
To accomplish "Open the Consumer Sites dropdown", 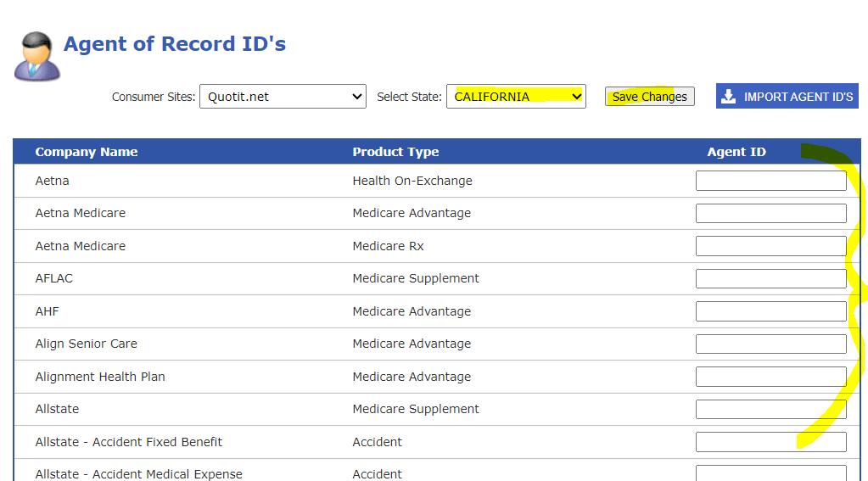I will pos(283,97).
